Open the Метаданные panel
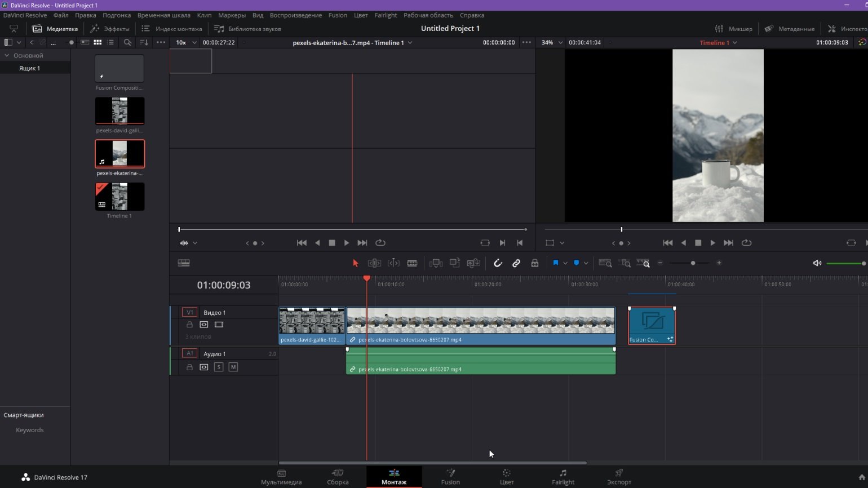 pos(790,29)
